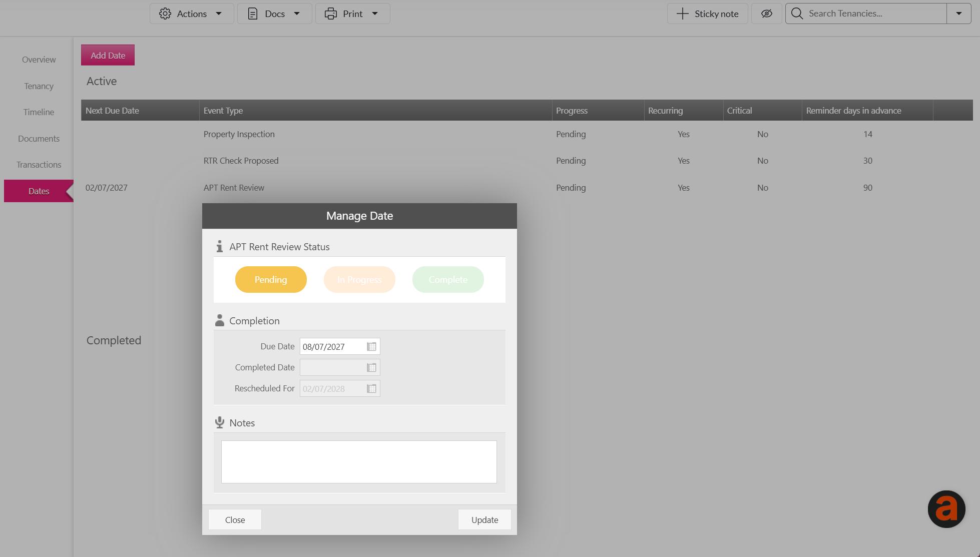Click the Due Date field
The width and height of the screenshot is (980, 557).
point(340,346)
